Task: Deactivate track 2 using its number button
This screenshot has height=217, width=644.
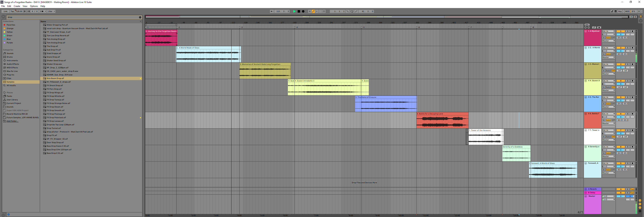Action: point(621,48)
